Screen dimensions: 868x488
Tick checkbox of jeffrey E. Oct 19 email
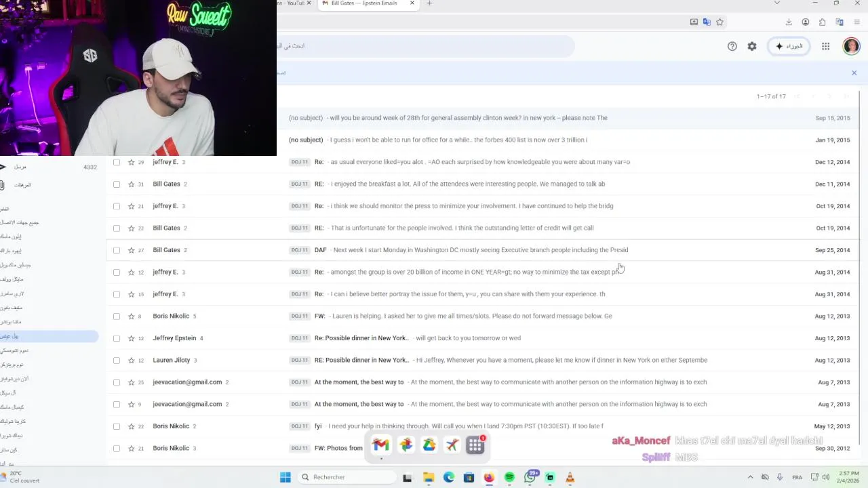point(117,206)
